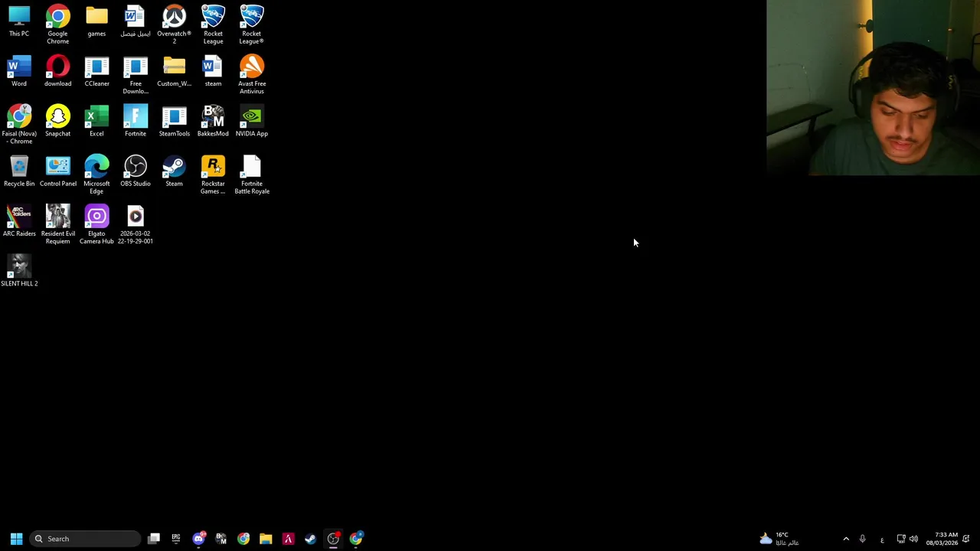This screenshot has width=980, height=551.
Task: Select Fortnite Battle Royale file icon
Action: (251, 174)
